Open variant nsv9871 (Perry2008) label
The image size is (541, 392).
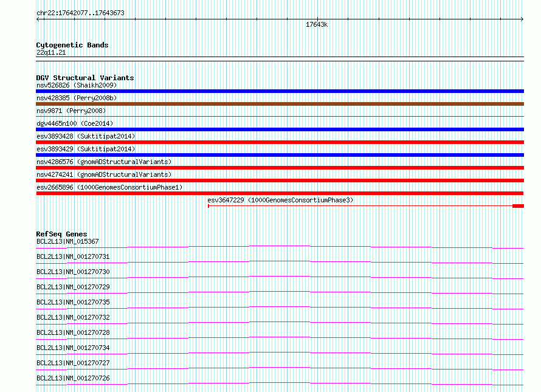[x=71, y=111]
